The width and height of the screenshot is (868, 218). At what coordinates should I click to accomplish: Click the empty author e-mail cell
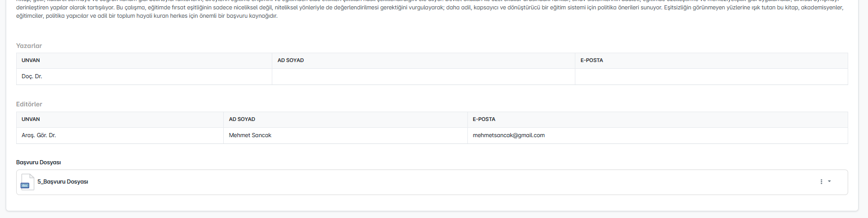tap(711, 77)
